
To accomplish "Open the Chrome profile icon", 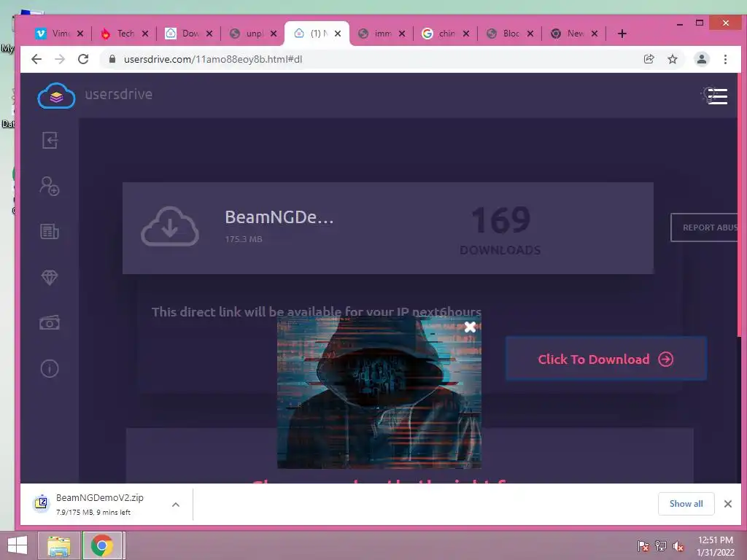I will click(701, 59).
